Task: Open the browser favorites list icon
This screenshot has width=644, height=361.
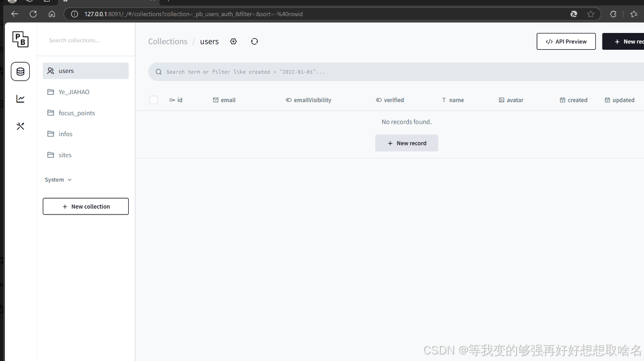Action: (634, 14)
